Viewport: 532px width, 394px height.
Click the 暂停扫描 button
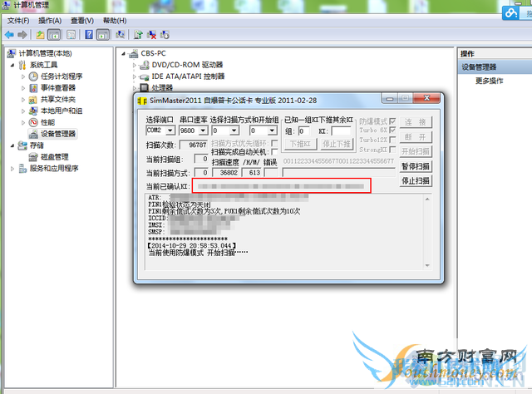click(416, 166)
